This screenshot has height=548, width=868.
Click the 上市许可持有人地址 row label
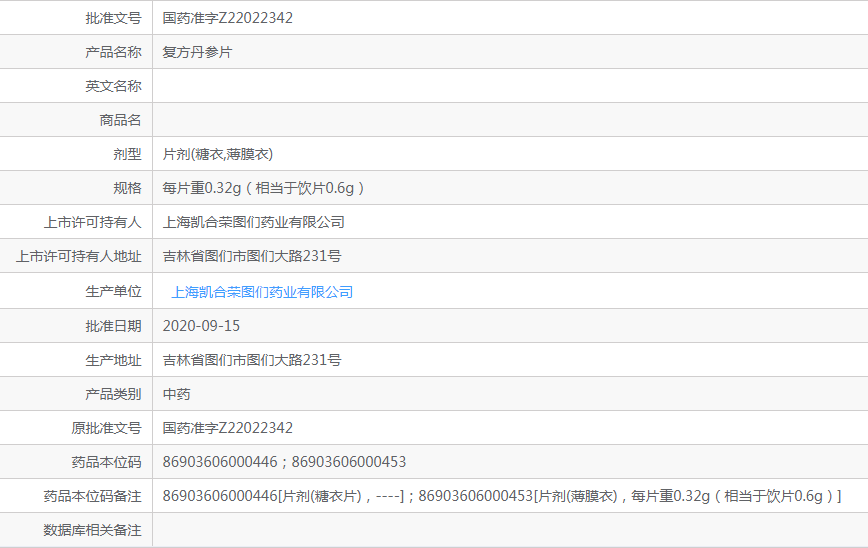(x=78, y=256)
